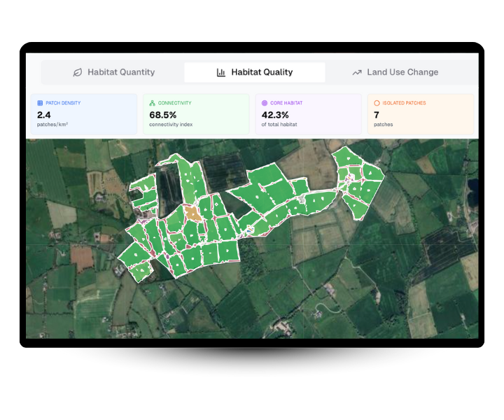504x420 pixels.
Task: Click the isolated patches count of 7
Action: pyautogui.click(x=377, y=114)
